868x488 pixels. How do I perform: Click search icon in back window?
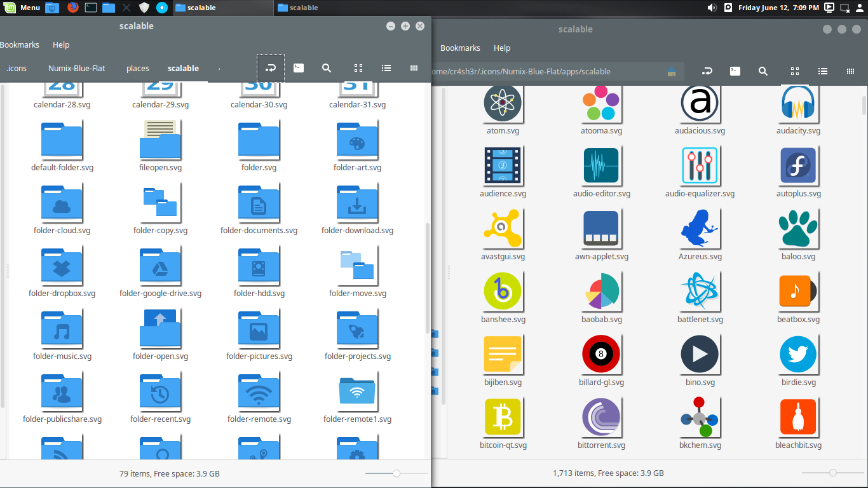tap(763, 71)
